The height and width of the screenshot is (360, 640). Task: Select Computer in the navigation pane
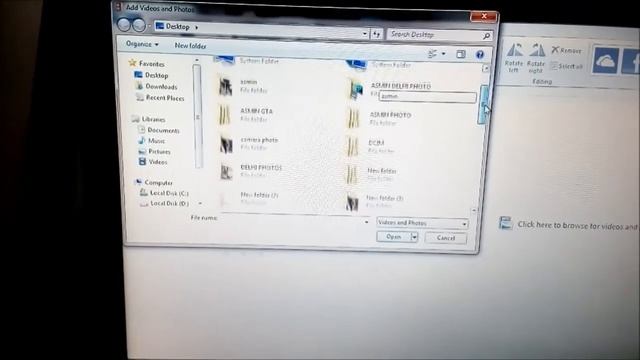coord(154,182)
